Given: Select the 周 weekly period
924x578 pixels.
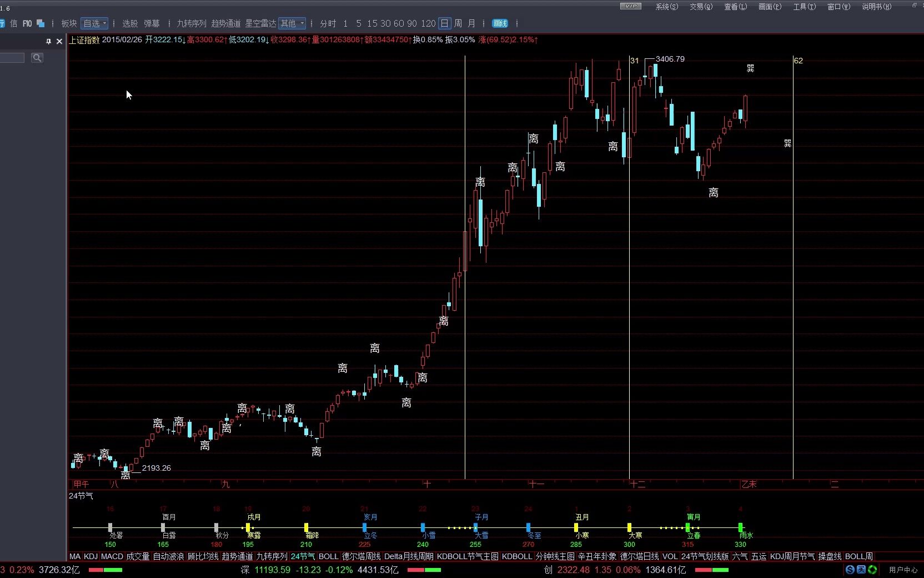Looking at the screenshot, I should [x=458, y=23].
